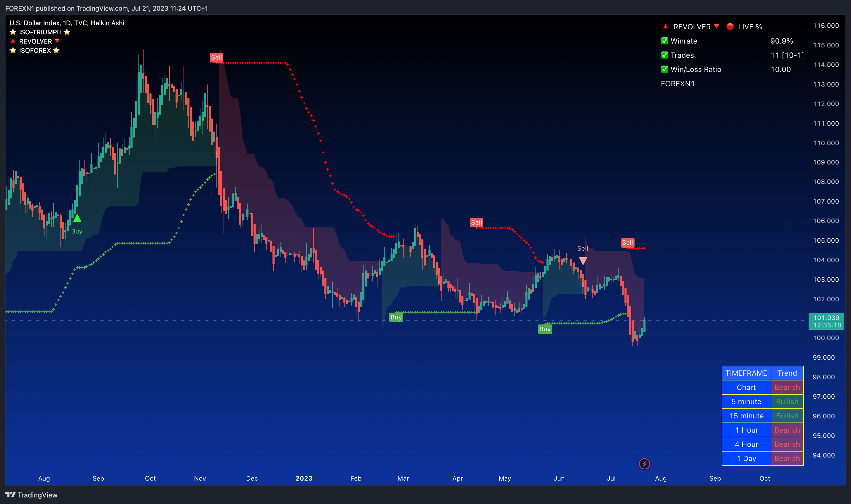
Task: Click the Trades value 11 [10-1]
Action: (787, 55)
